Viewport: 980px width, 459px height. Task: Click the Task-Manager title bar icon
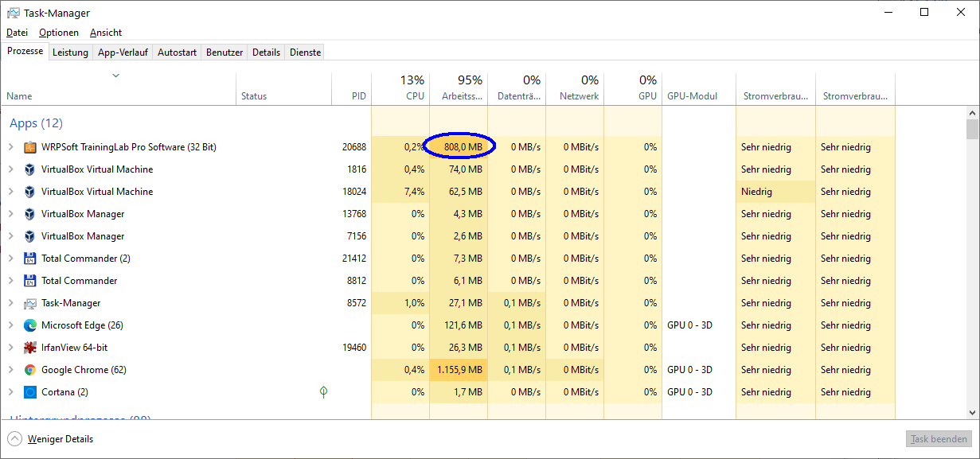pyautogui.click(x=14, y=13)
